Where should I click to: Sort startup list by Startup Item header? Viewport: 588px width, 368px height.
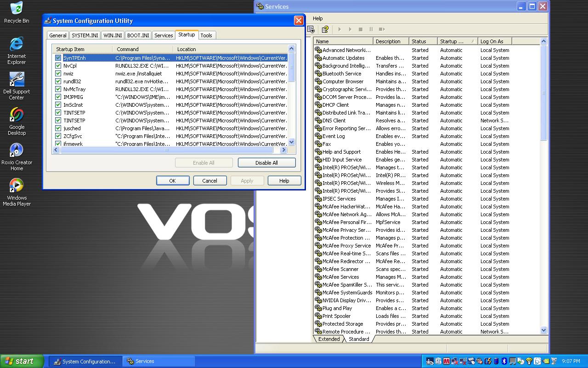[82, 49]
